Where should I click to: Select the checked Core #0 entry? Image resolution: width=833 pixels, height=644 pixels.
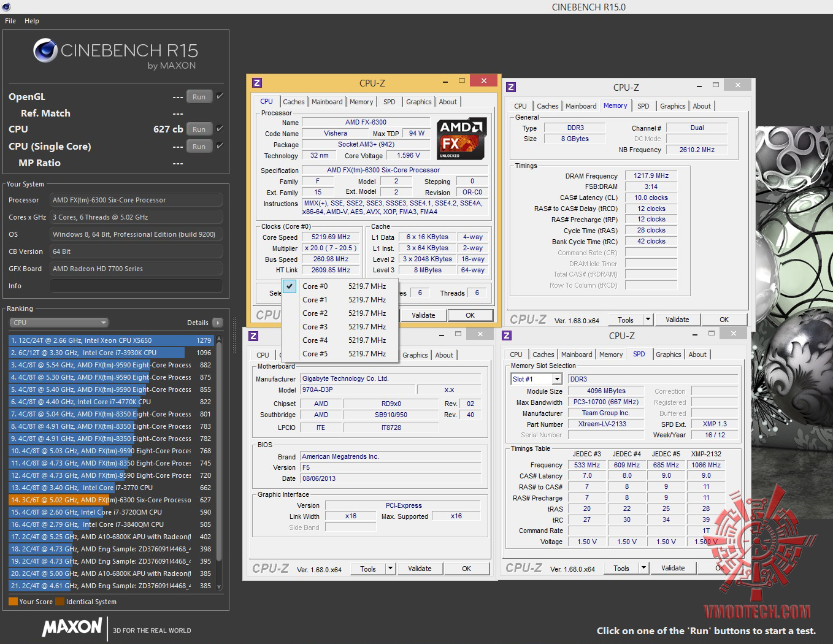click(340, 286)
